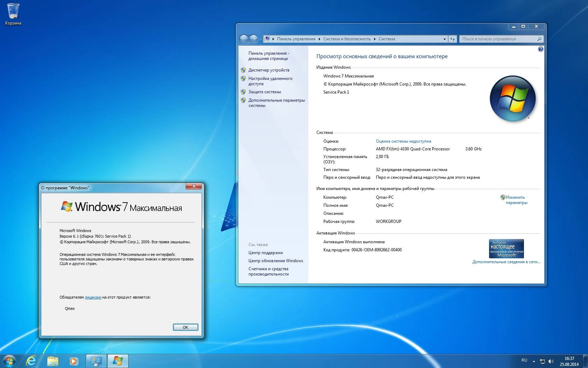Click WORKGROUP value text
The width and height of the screenshot is (588, 368).
(388, 222)
